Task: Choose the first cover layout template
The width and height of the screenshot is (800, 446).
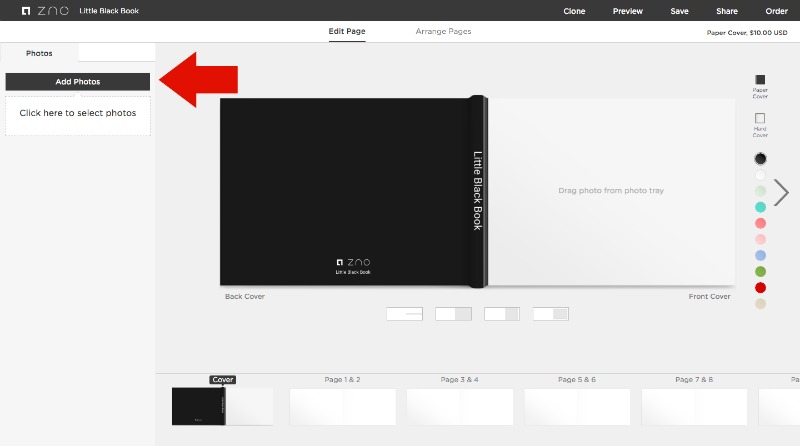Action: pyautogui.click(x=405, y=314)
